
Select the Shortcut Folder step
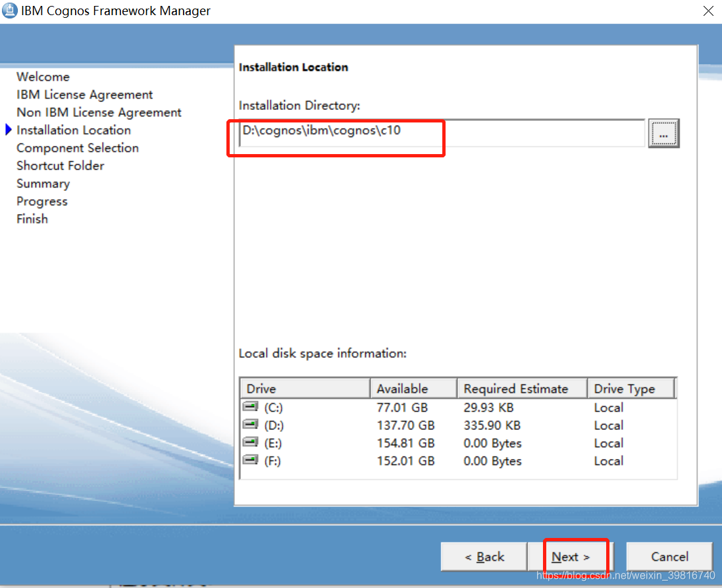point(61,165)
